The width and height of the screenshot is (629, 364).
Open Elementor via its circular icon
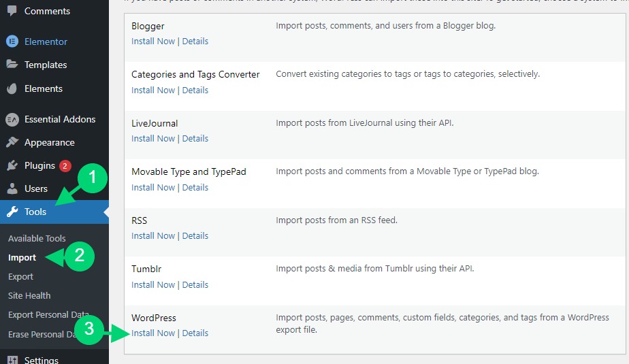click(12, 42)
